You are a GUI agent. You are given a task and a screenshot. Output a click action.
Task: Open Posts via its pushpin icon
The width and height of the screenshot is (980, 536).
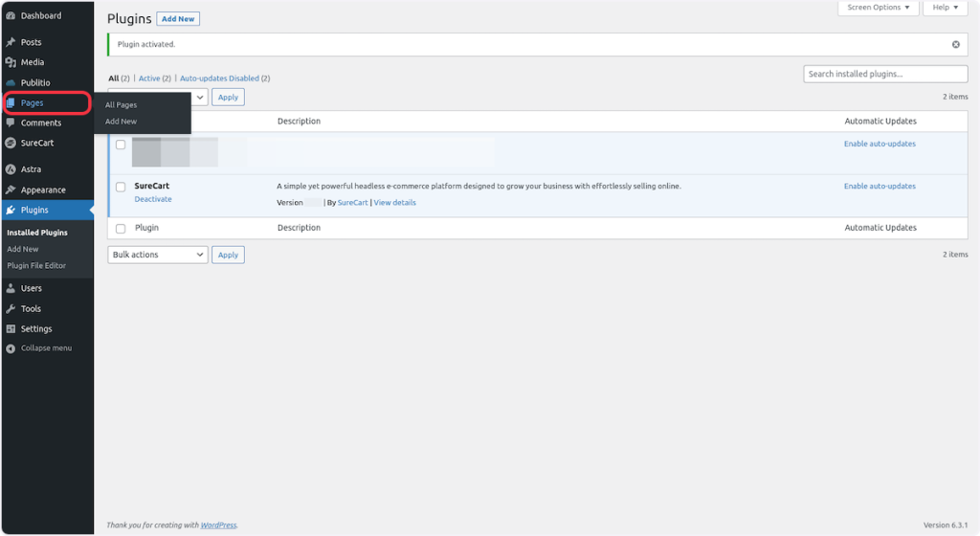pos(11,42)
